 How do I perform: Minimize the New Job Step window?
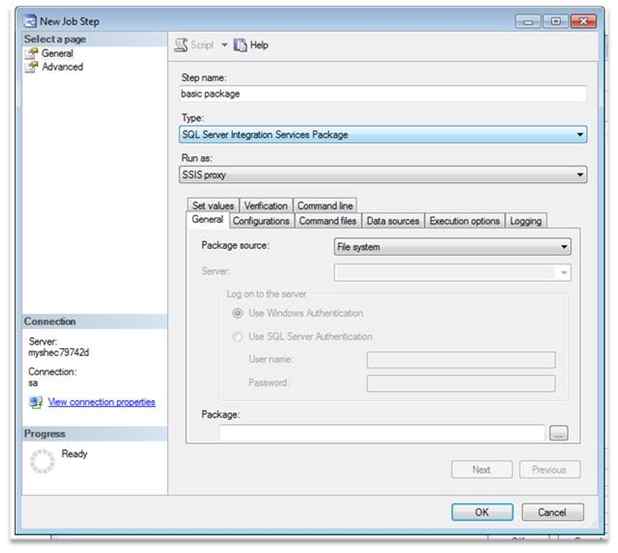(x=528, y=21)
